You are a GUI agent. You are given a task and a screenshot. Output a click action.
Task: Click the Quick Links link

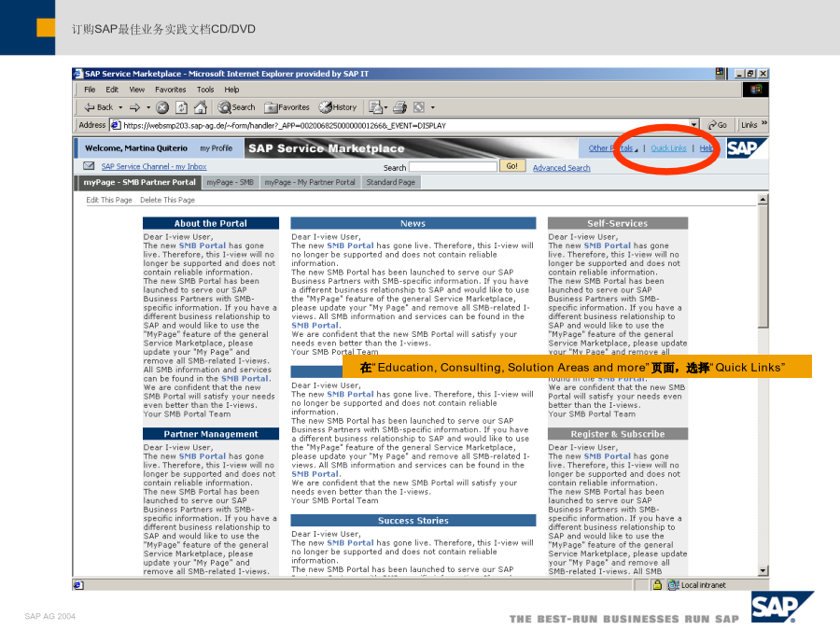(x=668, y=148)
